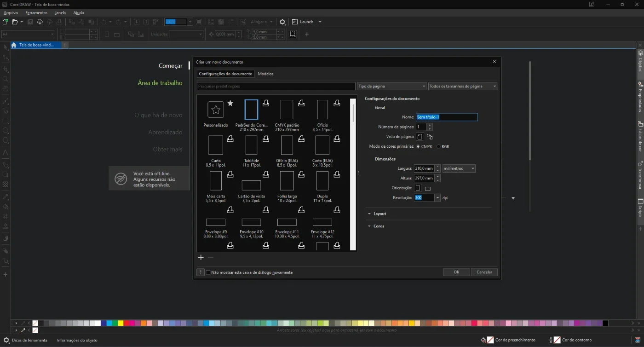Pick the red swatch in color palette
Screen dimensions: 644x347
(126, 323)
